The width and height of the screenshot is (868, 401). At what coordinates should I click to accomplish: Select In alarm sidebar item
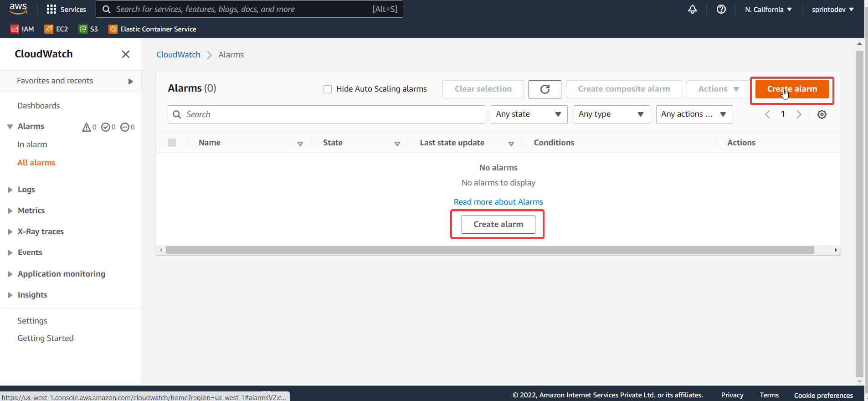[32, 144]
